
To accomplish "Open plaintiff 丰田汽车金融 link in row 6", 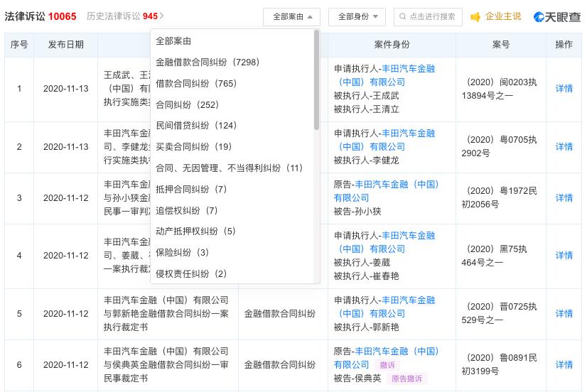I will (x=386, y=358).
